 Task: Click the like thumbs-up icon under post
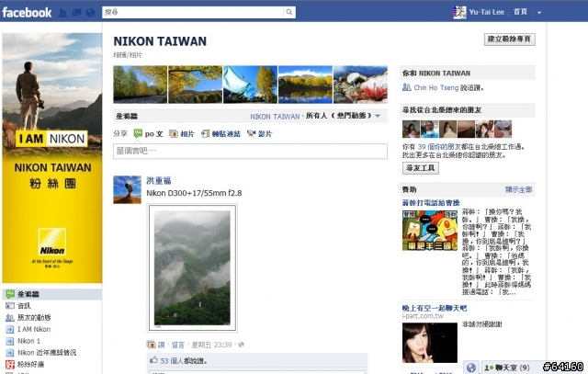[x=153, y=360]
